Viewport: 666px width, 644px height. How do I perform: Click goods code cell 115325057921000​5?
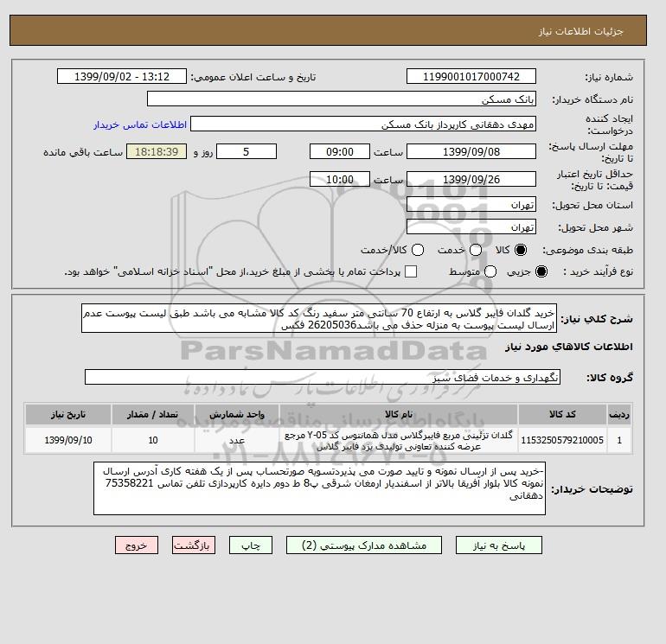(562, 440)
